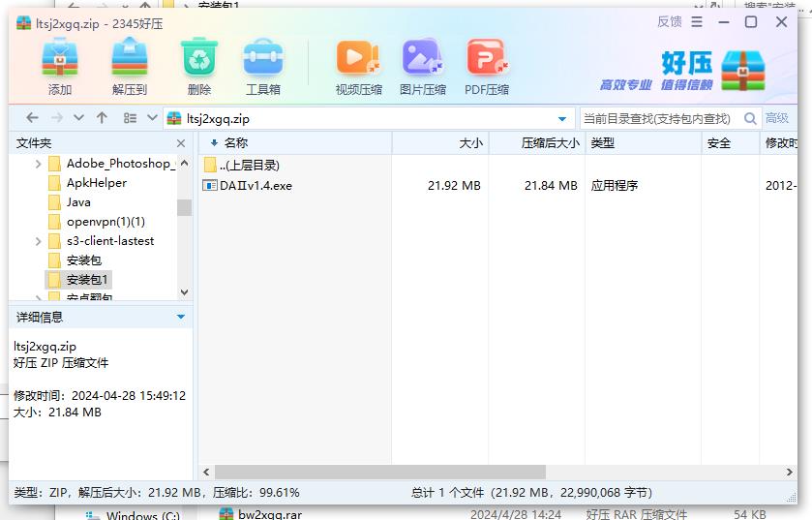Click the 好压 brand logo banner
The height and width of the screenshot is (520, 812).
(x=683, y=71)
